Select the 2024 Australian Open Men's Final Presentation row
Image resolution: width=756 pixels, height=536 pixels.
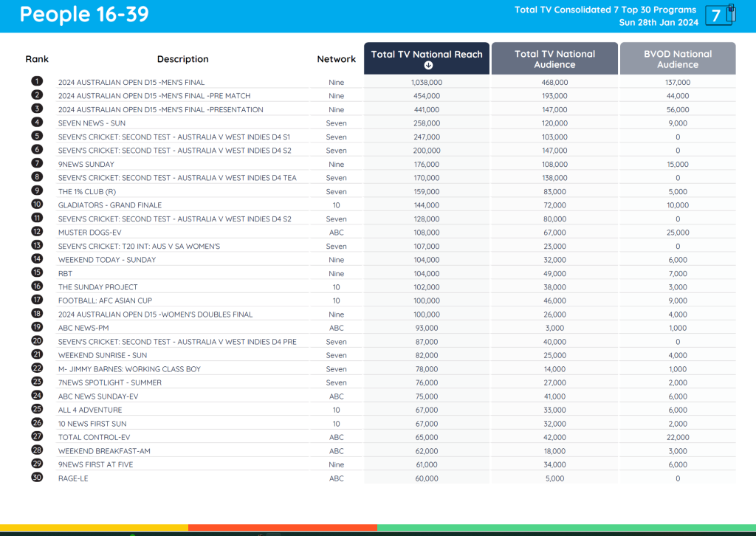160,109
